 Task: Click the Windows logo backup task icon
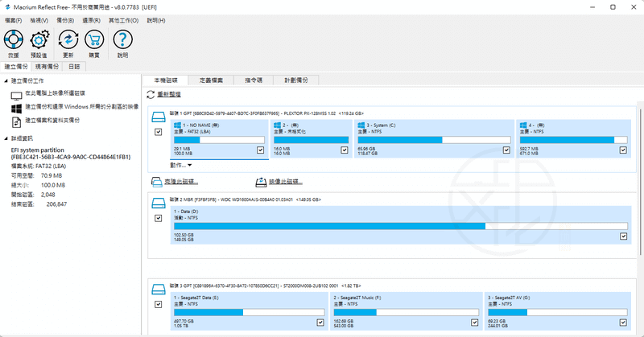(15, 107)
